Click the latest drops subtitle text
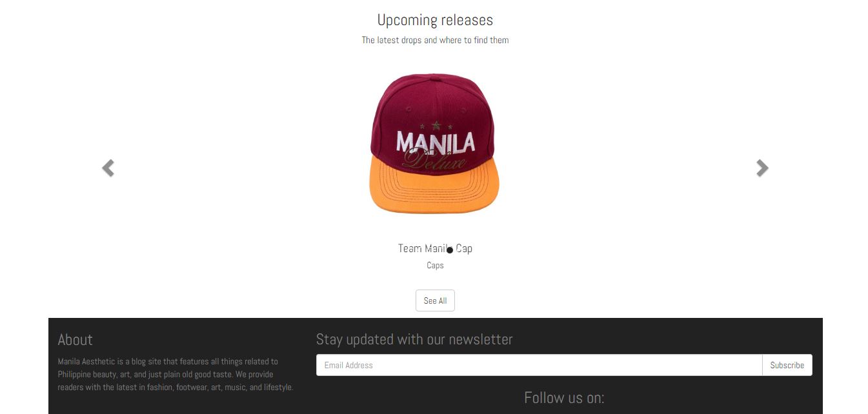 435,40
